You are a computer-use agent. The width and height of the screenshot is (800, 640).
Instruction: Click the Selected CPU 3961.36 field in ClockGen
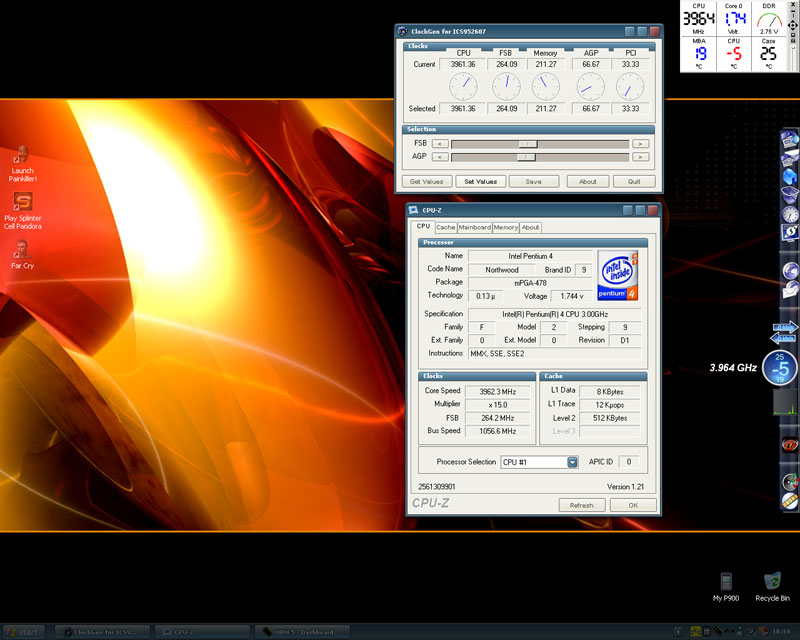click(x=463, y=108)
